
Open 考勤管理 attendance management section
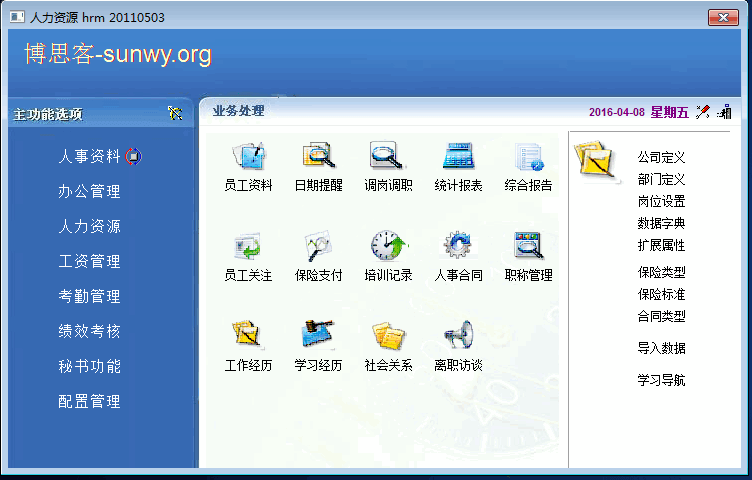coord(89,296)
